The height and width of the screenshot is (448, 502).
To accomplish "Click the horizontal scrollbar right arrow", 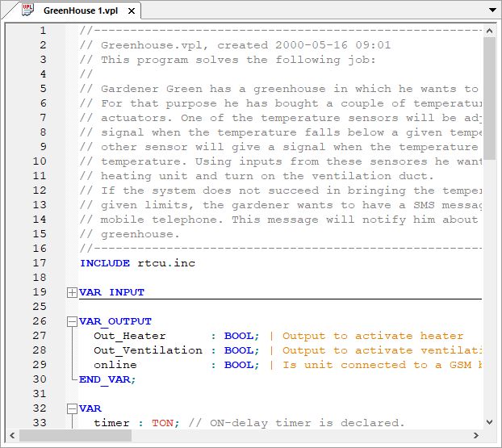I will [475, 436].
